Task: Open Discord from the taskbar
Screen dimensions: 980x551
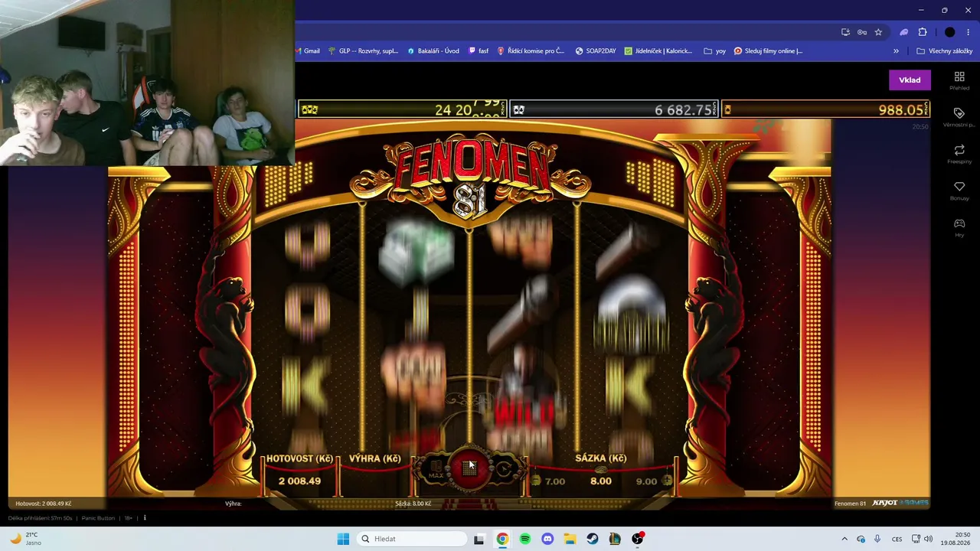Action: 547,539
